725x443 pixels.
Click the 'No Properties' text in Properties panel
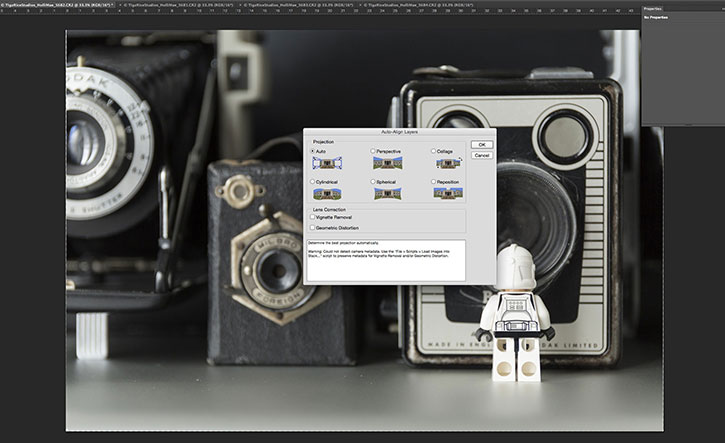tap(656, 18)
